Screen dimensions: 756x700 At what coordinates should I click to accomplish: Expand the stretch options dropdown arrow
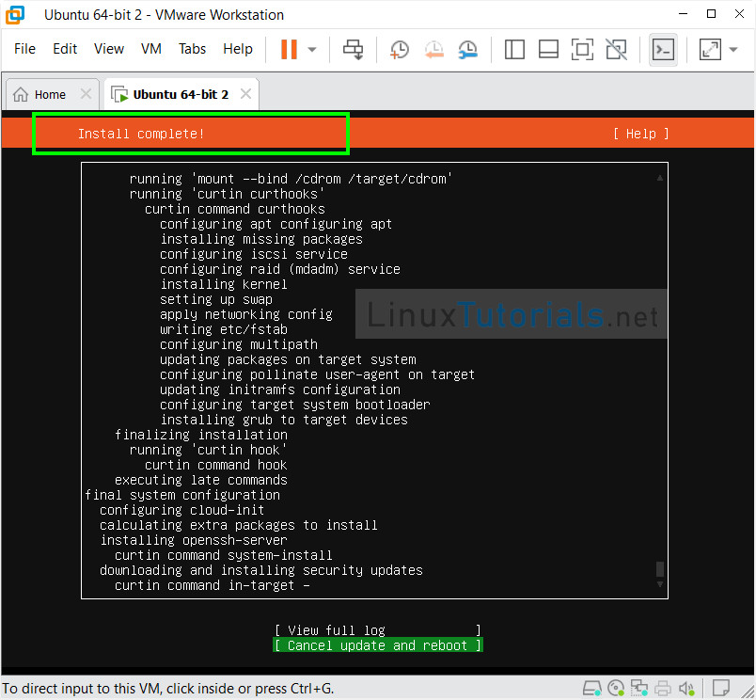(x=733, y=49)
